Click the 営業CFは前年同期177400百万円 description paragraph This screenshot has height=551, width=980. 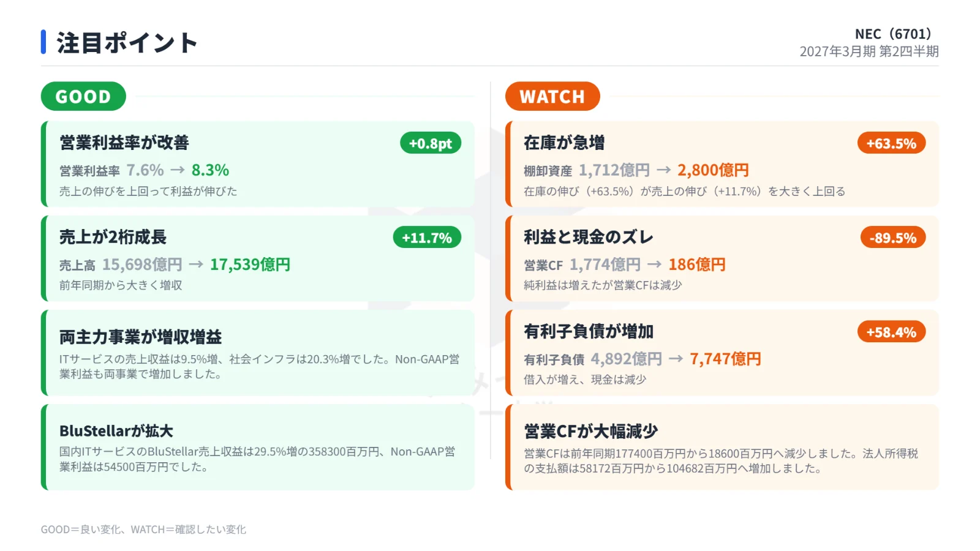(x=721, y=461)
